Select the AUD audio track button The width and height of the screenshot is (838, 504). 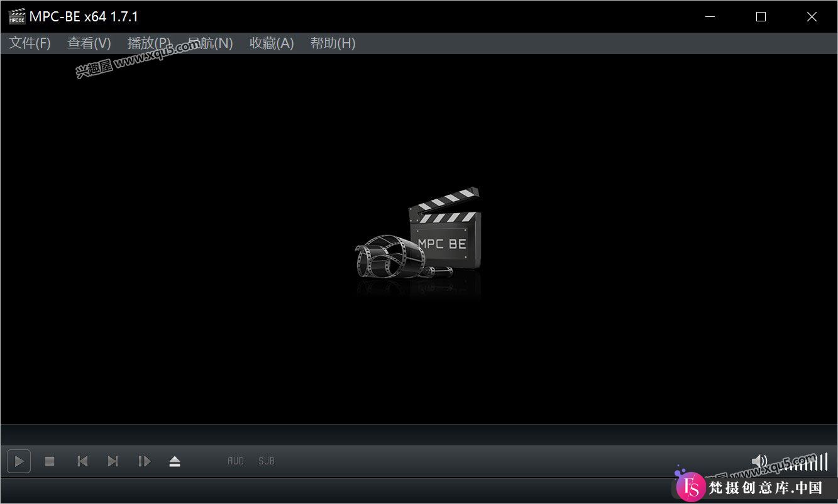point(236,461)
